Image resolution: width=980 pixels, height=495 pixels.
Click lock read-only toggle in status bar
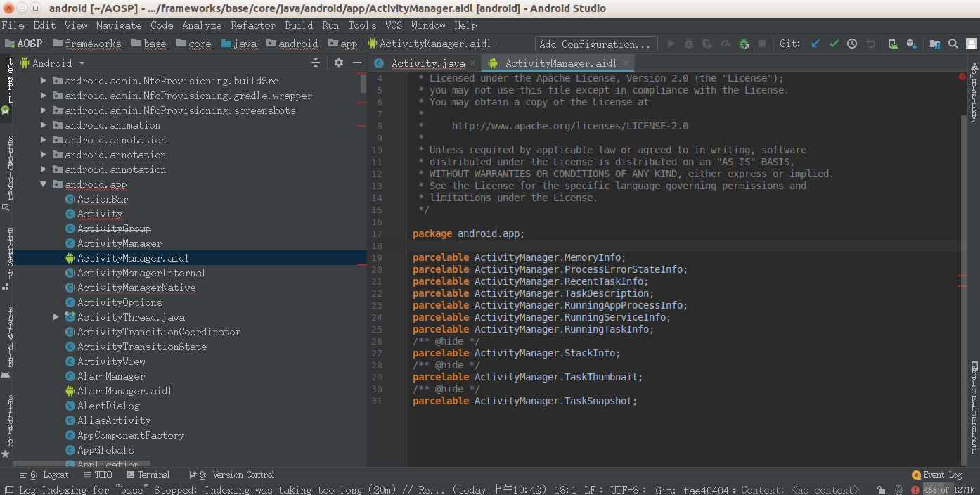tap(881, 489)
